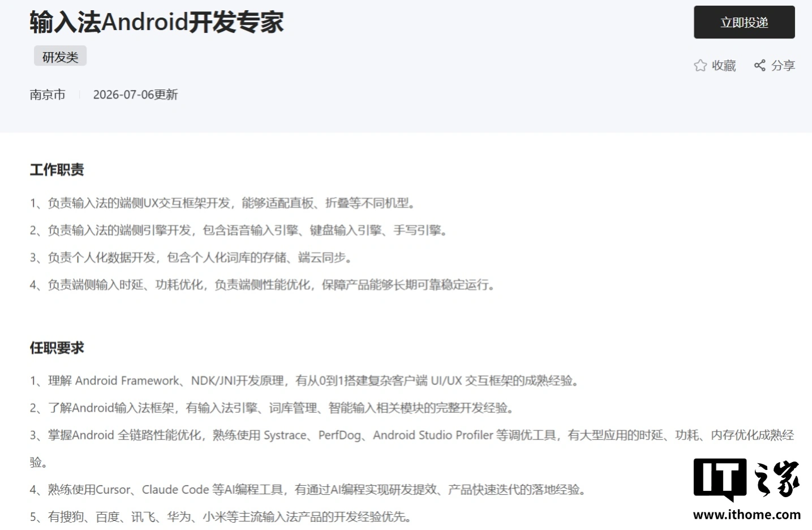Click responsibility line about 端侧UX交互框架开发
The image size is (812, 530).
click(225, 203)
